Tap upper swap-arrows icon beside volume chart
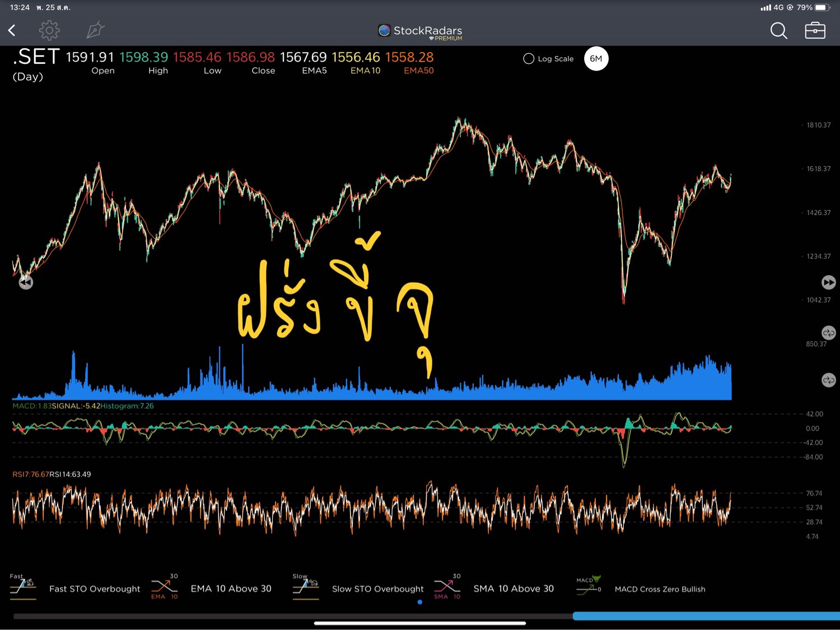The height and width of the screenshot is (630, 840). (x=828, y=333)
